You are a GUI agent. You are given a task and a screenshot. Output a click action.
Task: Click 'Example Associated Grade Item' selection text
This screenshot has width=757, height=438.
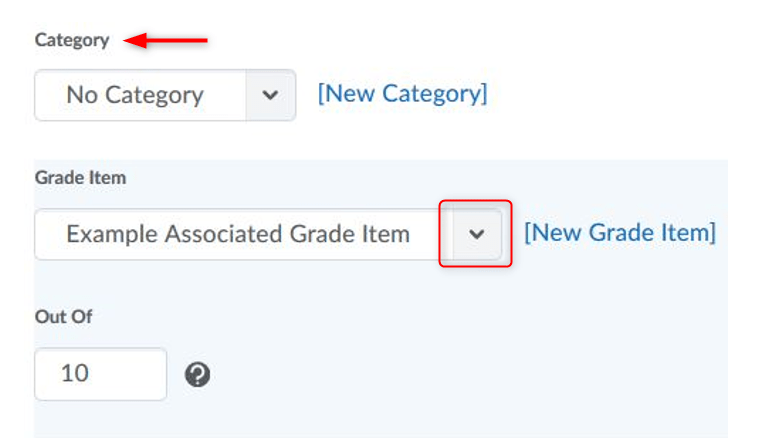[238, 234]
